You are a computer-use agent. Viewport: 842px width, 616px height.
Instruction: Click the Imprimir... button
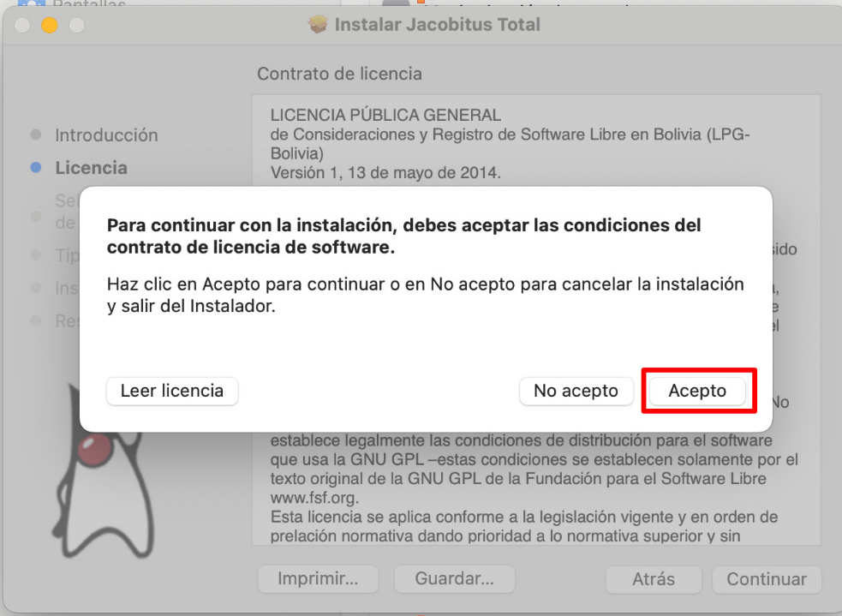click(x=318, y=579)
